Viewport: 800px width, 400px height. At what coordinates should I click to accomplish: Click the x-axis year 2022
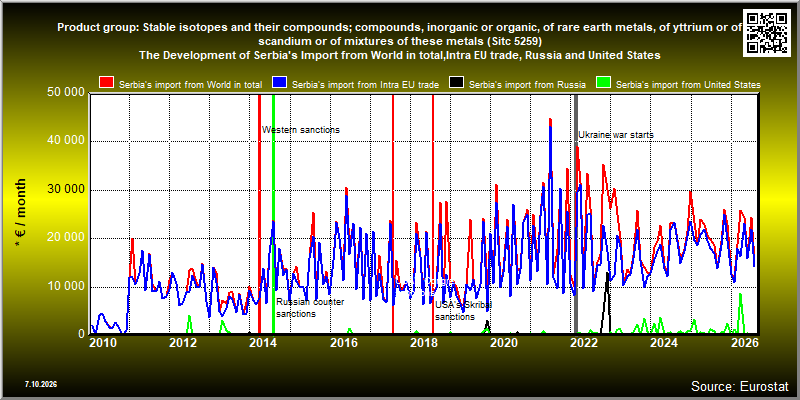585,342
